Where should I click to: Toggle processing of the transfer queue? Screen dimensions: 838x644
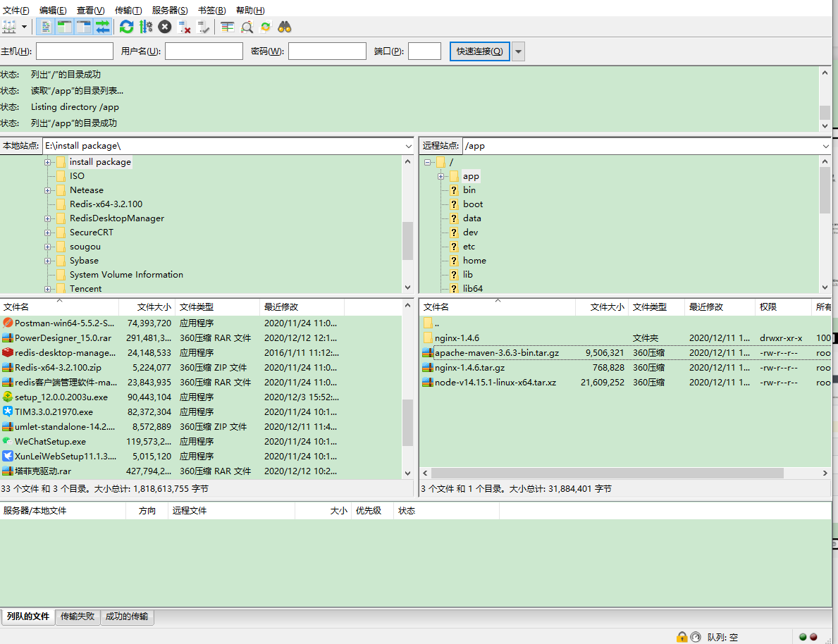[146, 27]
